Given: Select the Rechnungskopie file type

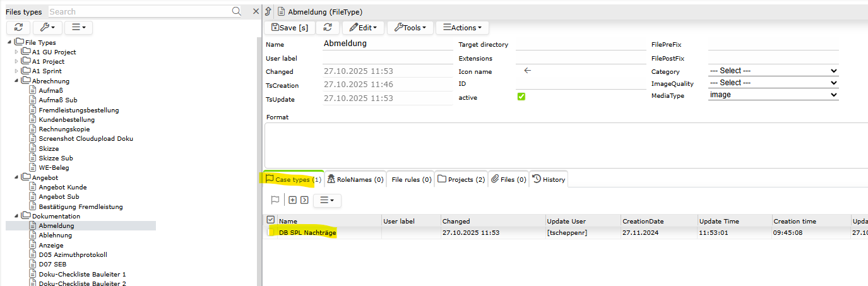Looking at the screenshot, I should coord(64,129).
